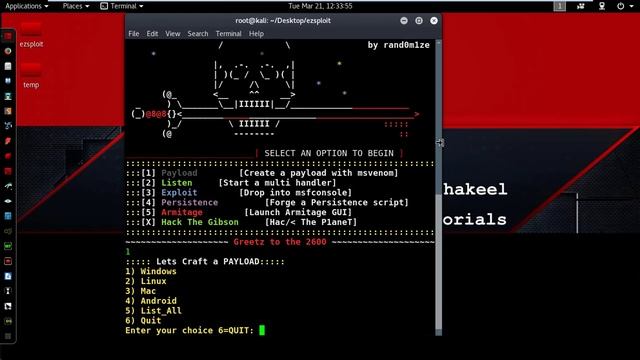
Task: Launch the blue Metasploit dock icon
Action: (x=8, y=81)
